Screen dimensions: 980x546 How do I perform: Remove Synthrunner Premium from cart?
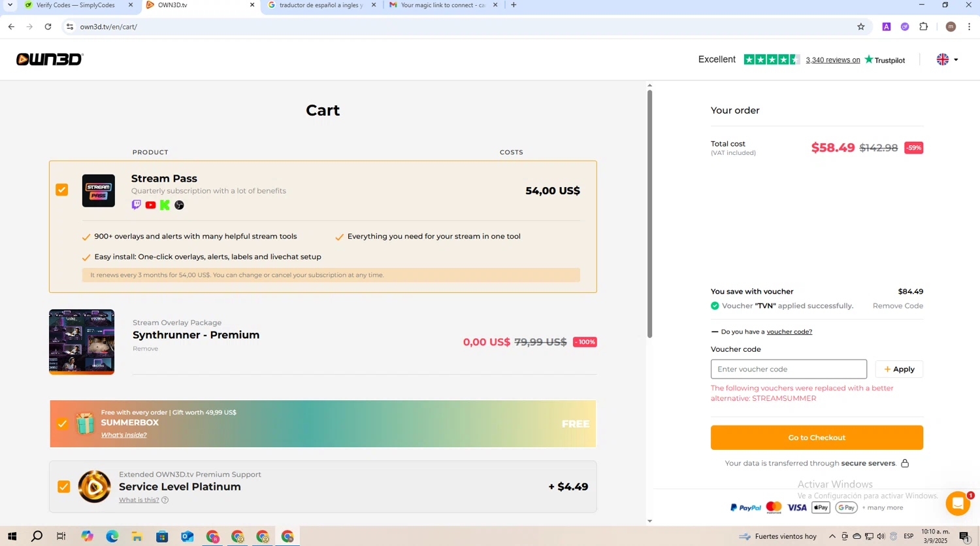click(145, 349)
